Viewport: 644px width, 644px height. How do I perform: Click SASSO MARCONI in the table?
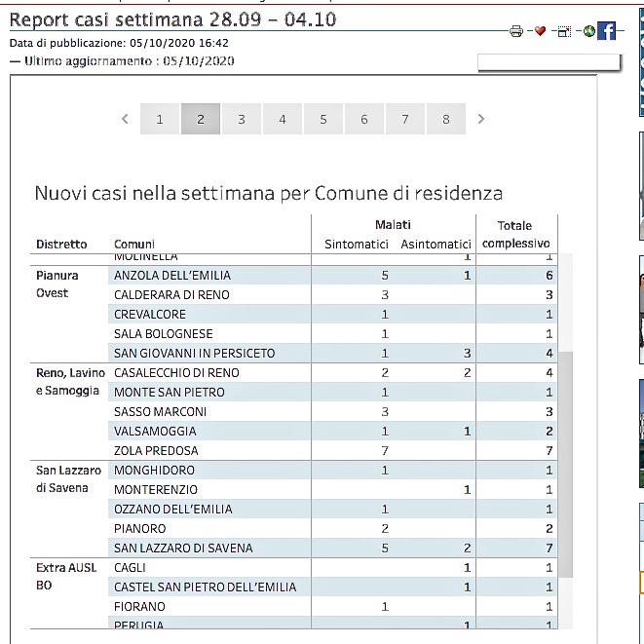click(x=160, y=412)
